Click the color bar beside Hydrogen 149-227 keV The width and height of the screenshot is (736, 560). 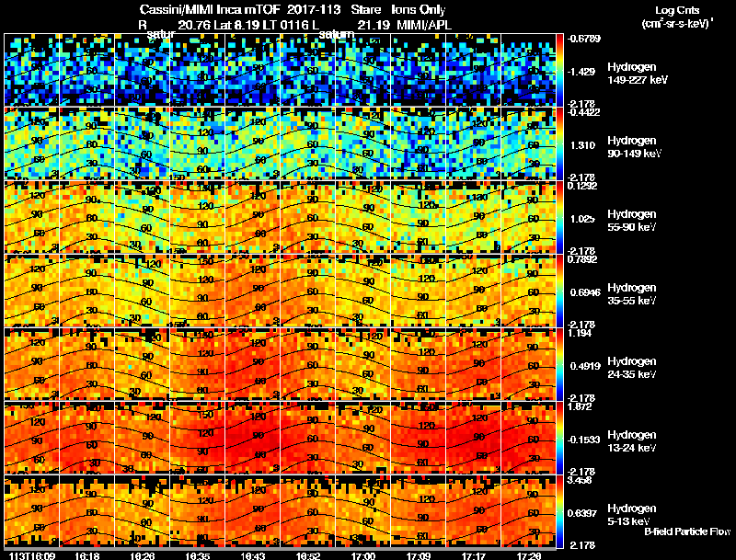(x=559, y=70)
